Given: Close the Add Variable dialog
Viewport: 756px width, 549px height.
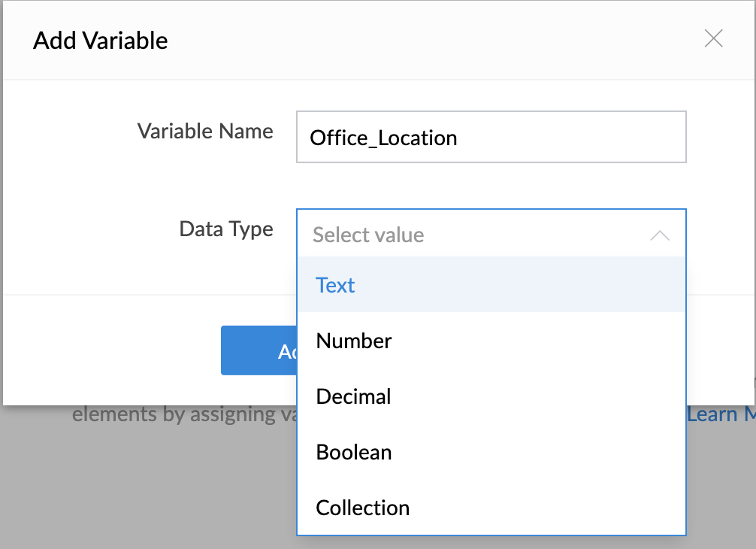Looking at the screenshot, I should tap(713, 39).
